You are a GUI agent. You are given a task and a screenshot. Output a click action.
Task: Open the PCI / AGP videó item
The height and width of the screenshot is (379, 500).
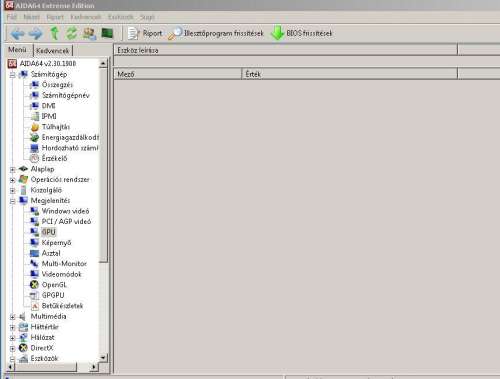tap(66, 221)
